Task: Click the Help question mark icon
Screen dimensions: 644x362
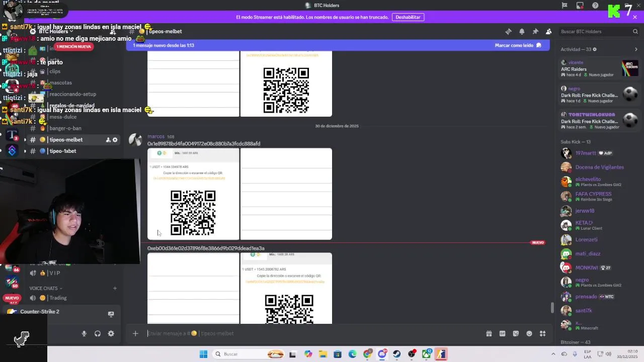Action: coord(595,6)
